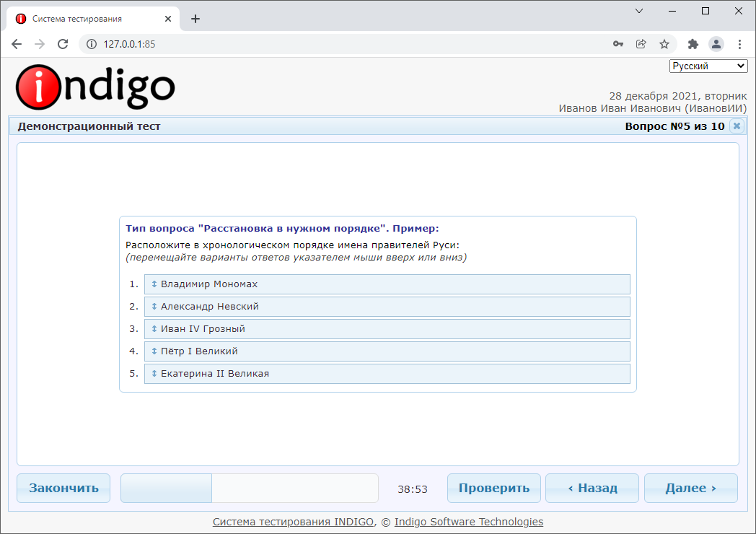This screenshot has width=756, height=534.
Task: Click the instruction Расположите в хронологическом порядке
Action: [x=292, y=245]
